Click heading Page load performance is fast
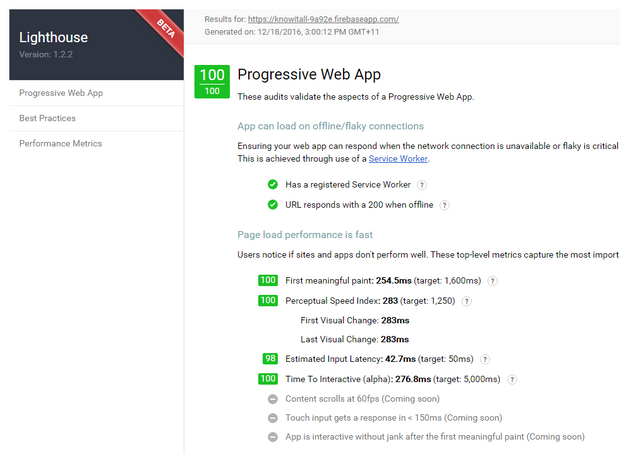The width and height of the screenshot is (640, 454). [305, 235]
